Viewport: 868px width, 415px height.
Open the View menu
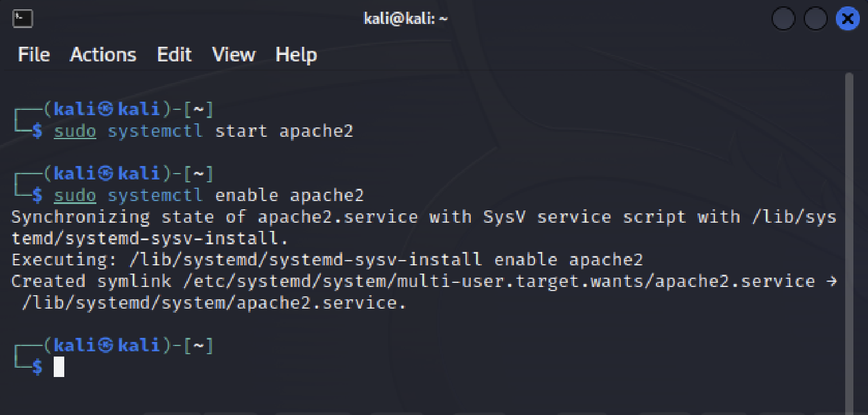pos(234,55)
